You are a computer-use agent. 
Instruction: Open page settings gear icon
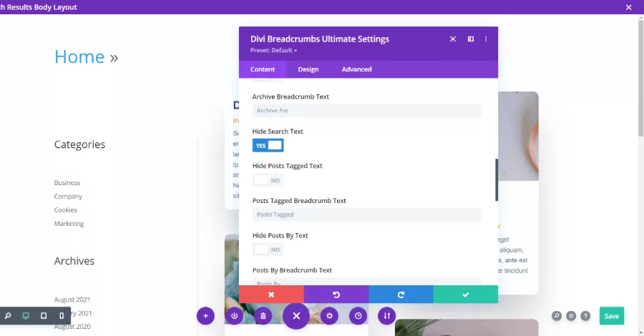point(329,316)
